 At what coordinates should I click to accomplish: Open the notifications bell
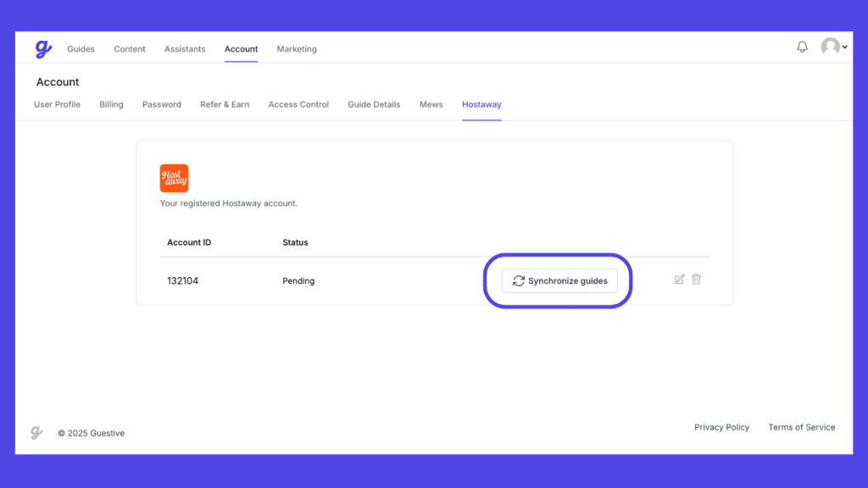pos(802,47)
